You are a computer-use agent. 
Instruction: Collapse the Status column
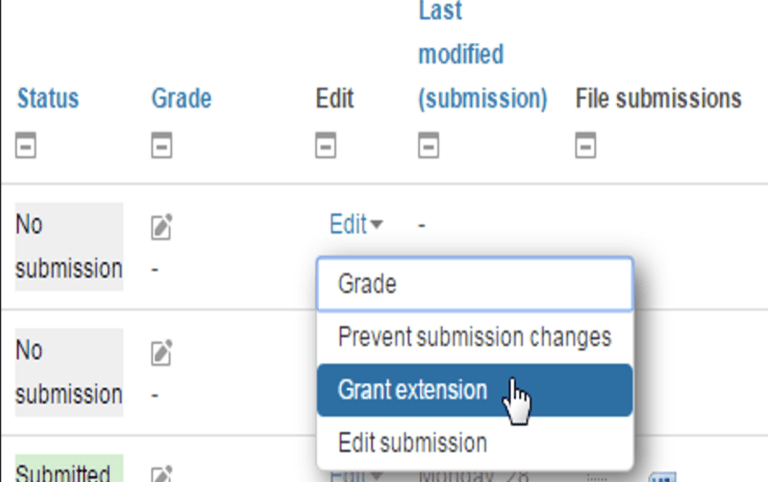[26, 148]
